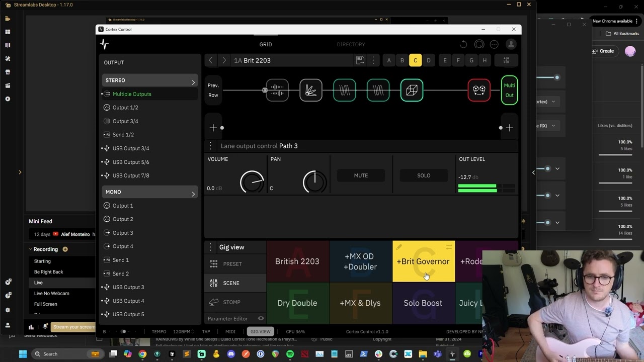Select the SCENE gig view mode
This screenshot has width=644, height=362.
click(235, 283)
